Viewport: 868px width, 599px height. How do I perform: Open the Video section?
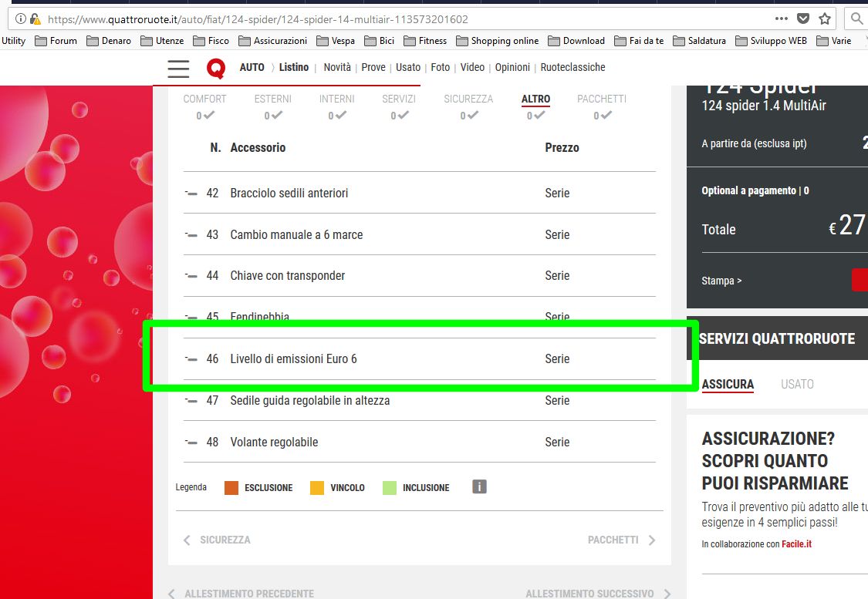[472, 68]
